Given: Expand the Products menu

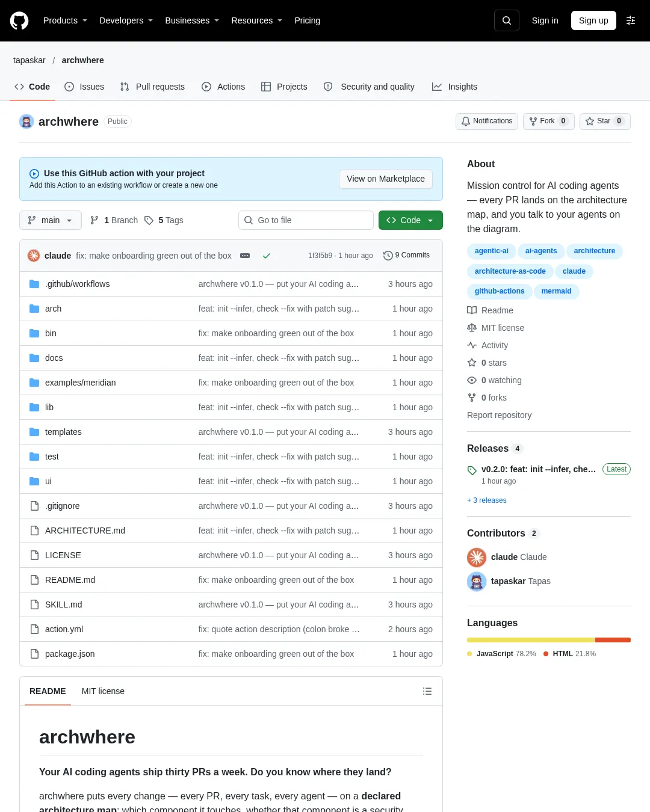Looking at the screenshot, I should coord(65,20).
